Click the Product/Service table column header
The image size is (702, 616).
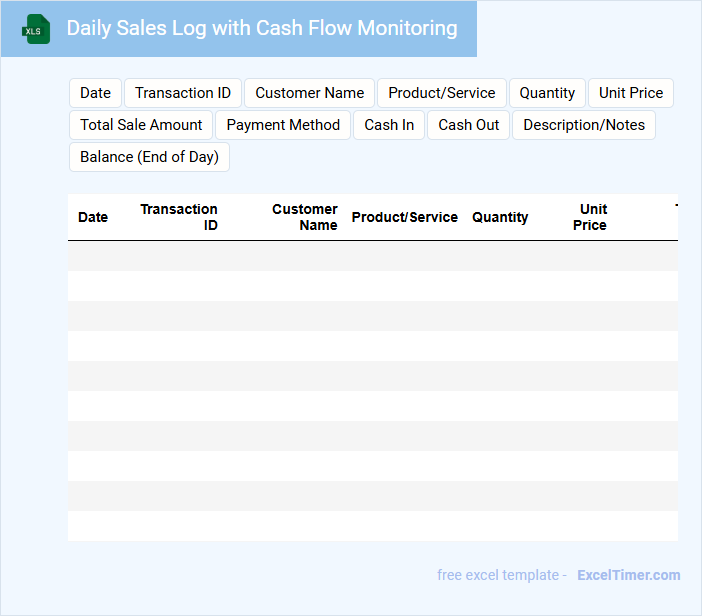(x=404, y=217)
